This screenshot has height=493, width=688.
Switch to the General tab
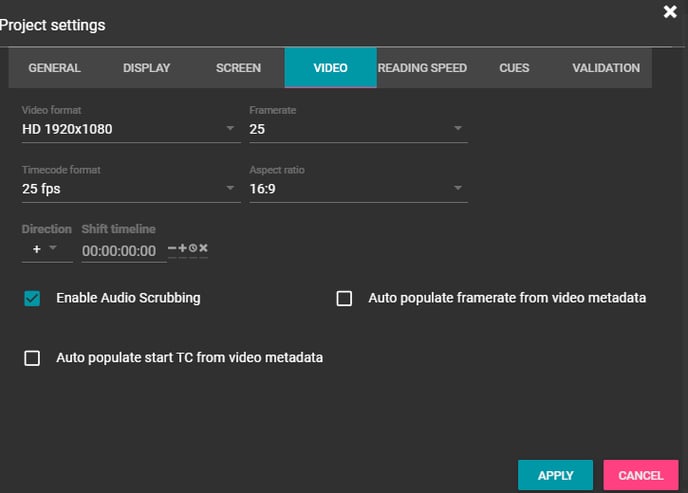(x=54, y=68)
